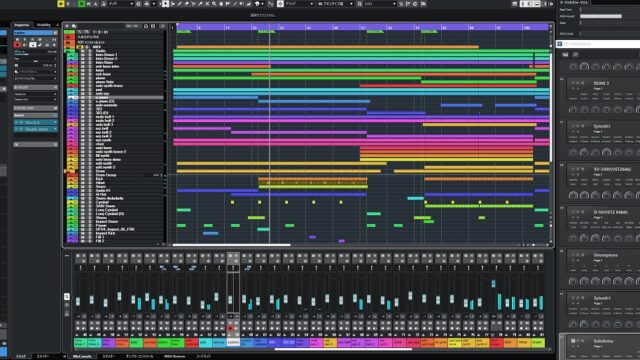
Task: Open the color palette dropdown arrow
Action: 262,4
